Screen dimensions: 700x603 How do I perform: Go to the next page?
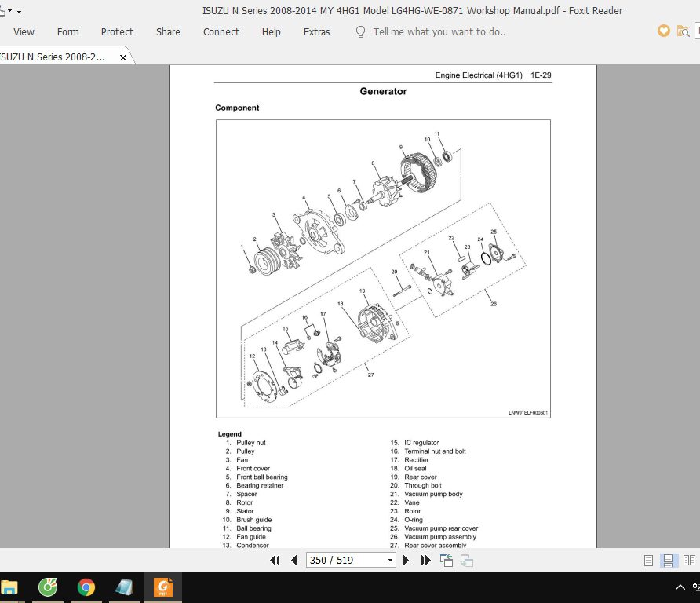406,560
